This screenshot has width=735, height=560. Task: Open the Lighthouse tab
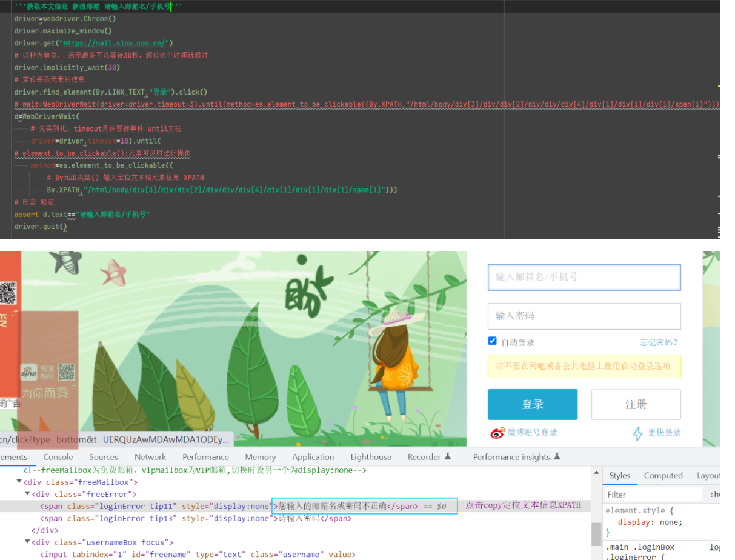[371, 457]
